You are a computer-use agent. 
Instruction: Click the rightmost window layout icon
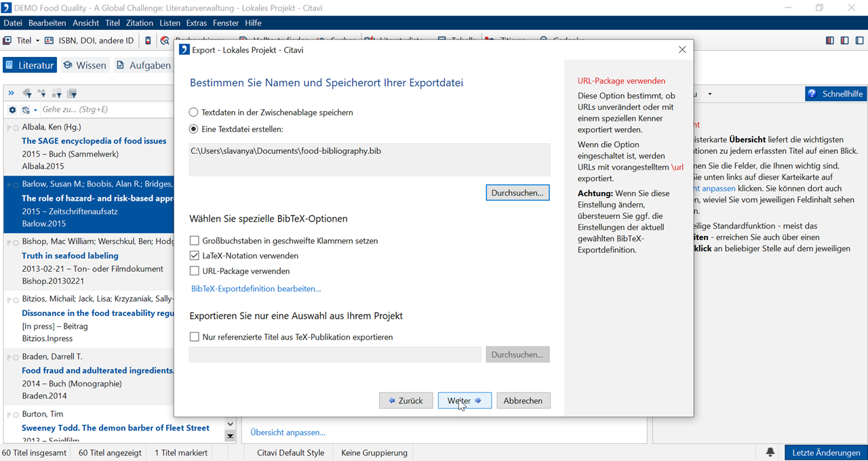coord(859,41)
